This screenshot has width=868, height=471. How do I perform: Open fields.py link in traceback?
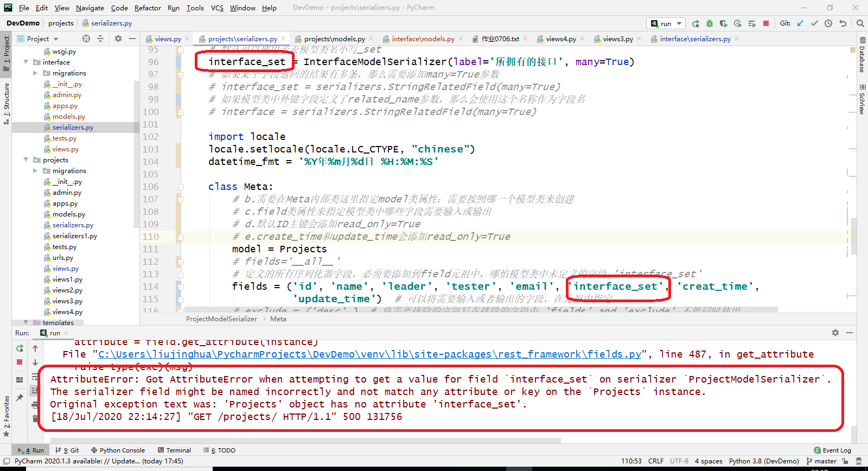point(369,354)
